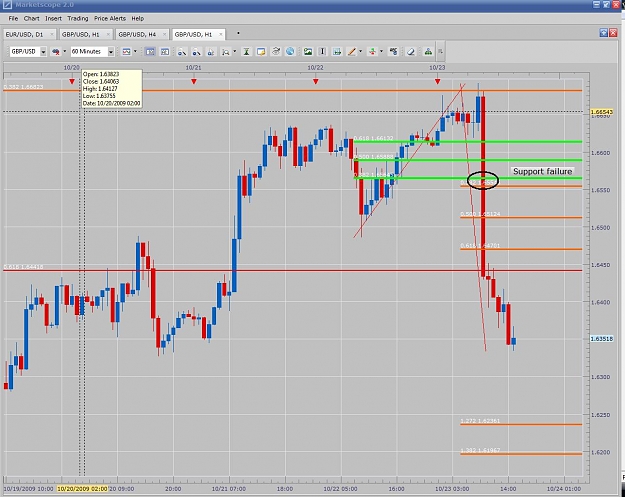Click the globe toolbar icon

[290, 51]
